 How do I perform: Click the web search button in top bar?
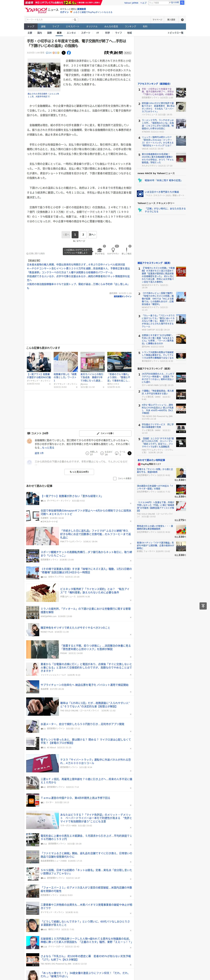click(182, 3)
